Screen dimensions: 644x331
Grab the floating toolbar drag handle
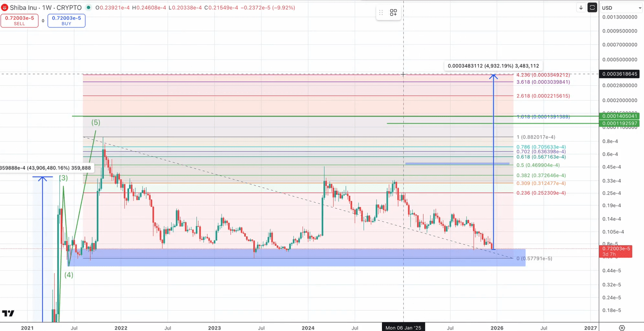click(x=381, y=13)
